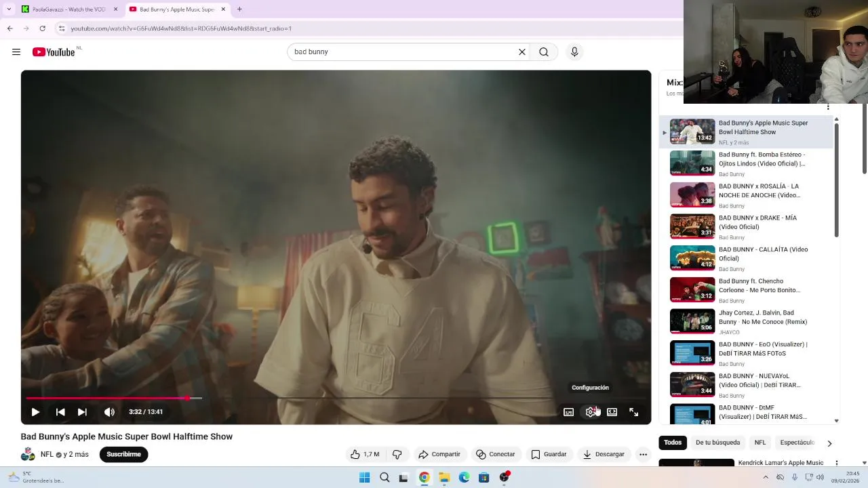Click the playlist scrollbar up arrow
This screenshot has height=488, width=868.
[x=836, y=119]
